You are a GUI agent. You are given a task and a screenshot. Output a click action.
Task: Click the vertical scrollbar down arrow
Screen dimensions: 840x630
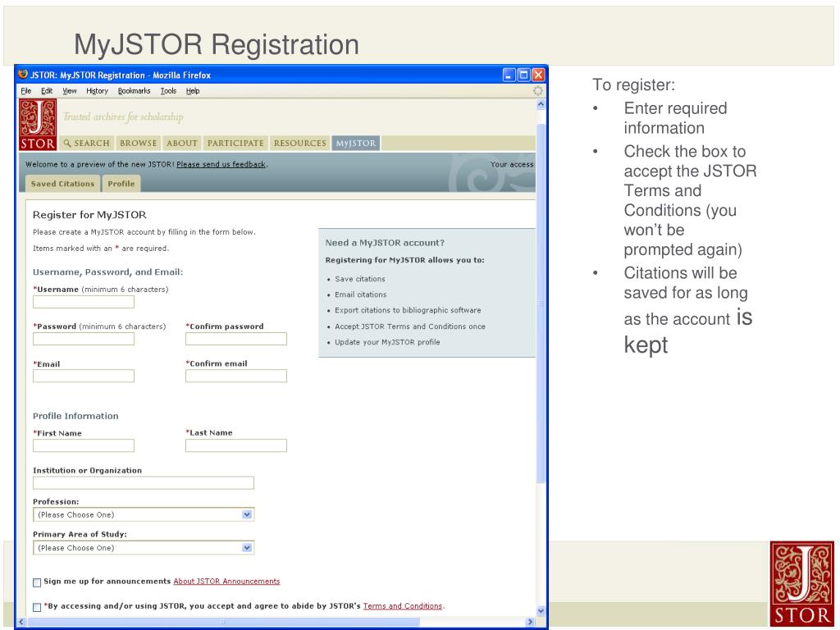click(x=541, y=610)
